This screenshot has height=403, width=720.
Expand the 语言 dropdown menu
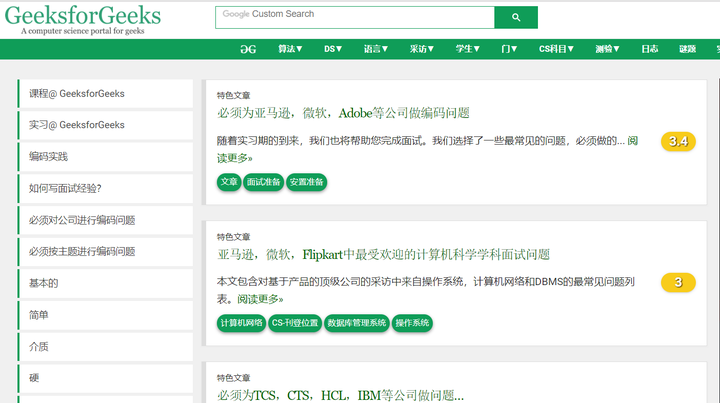376,49
